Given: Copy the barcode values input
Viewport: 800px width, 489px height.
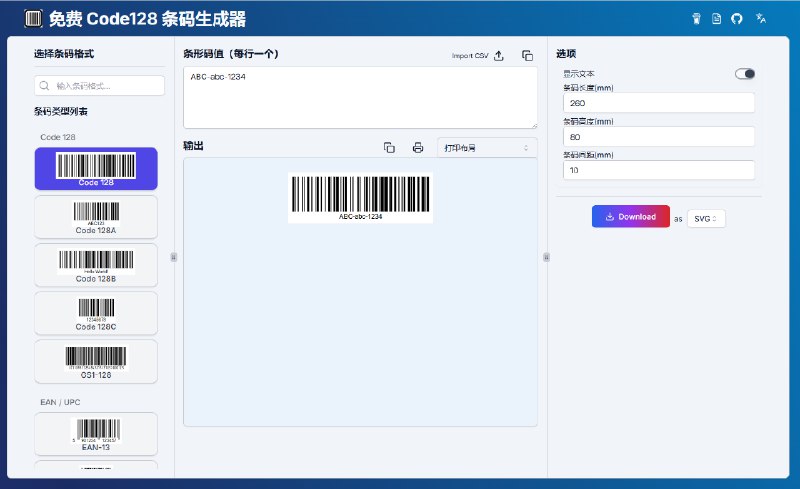Looking at the screenshot, I should pyautogui.click(x=527, y=56).
